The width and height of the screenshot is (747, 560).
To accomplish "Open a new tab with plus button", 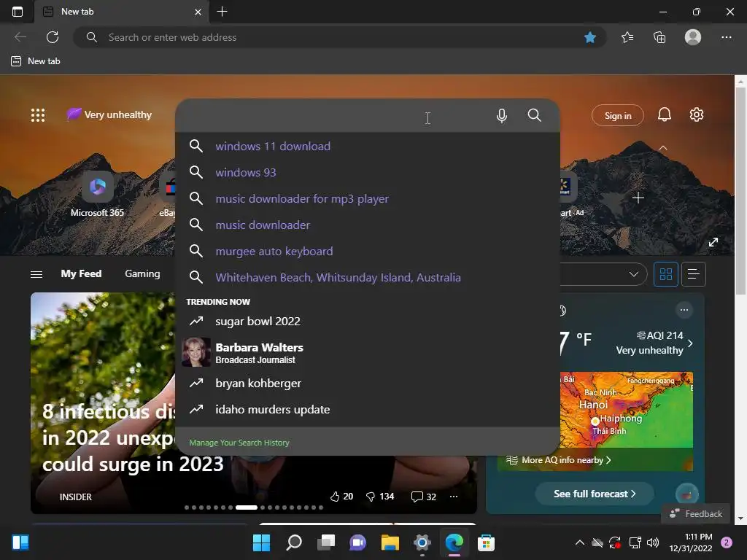I will pyautogui.click(x=222, y=12).
